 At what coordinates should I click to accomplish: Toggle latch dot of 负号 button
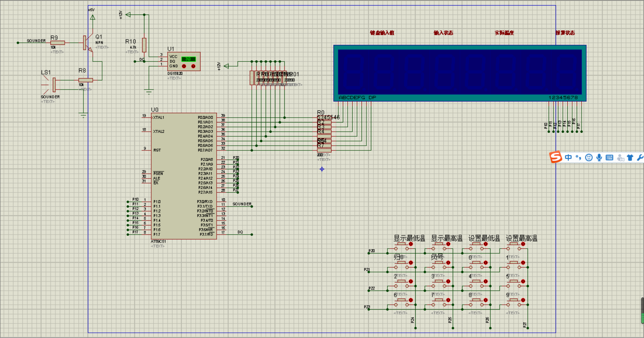click(448, 263)
